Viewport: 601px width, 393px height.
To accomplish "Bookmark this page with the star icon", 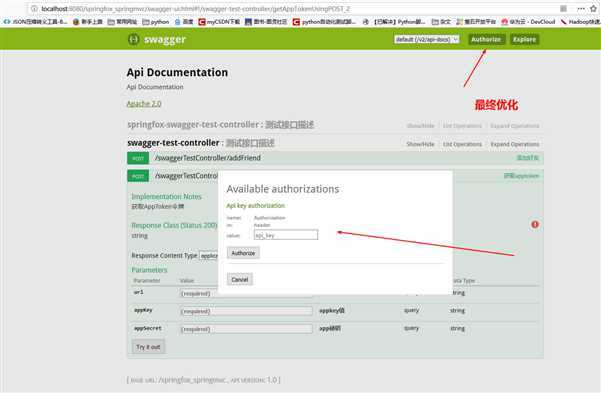I will coord(593,8).
